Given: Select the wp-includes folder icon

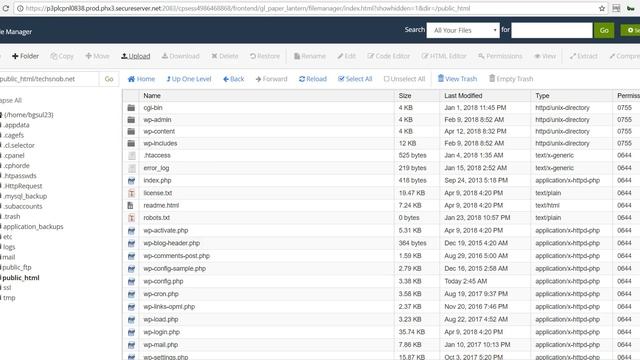Looking at the screenshot, I should (x=131, y=143).
